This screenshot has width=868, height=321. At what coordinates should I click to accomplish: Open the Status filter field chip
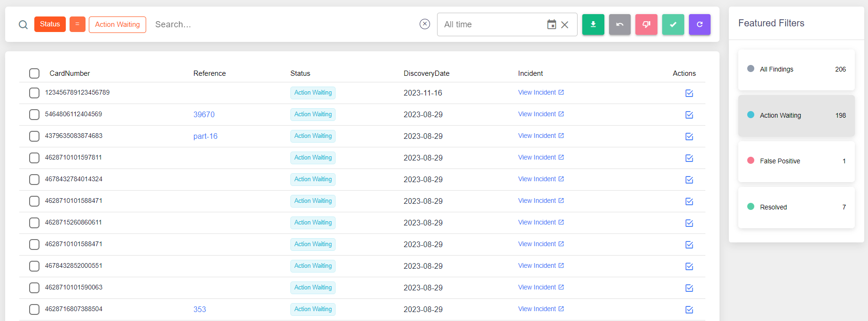point(50,24)
